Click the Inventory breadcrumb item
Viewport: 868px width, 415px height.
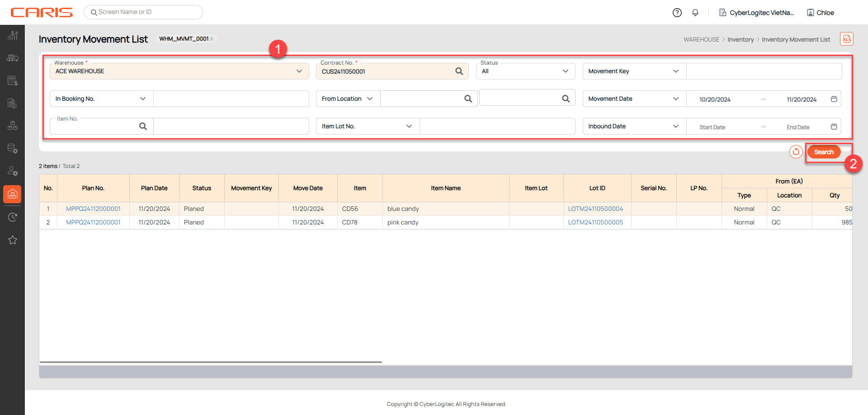click(740, 40)
